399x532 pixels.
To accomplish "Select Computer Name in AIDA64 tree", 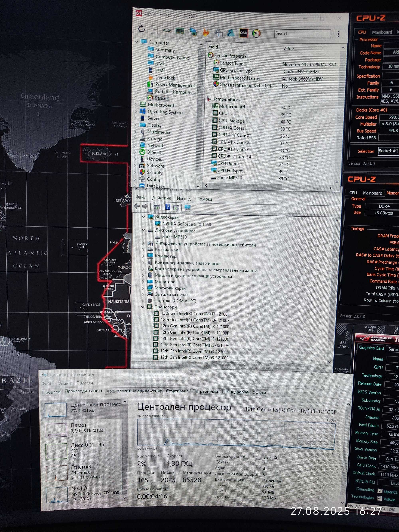I will click(172, 57).
